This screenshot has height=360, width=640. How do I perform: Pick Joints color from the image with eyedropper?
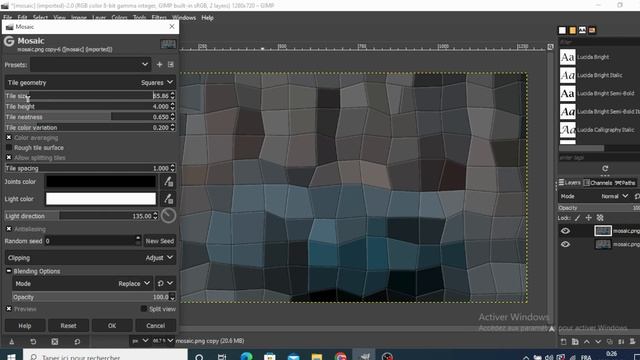tap(168, 181)
